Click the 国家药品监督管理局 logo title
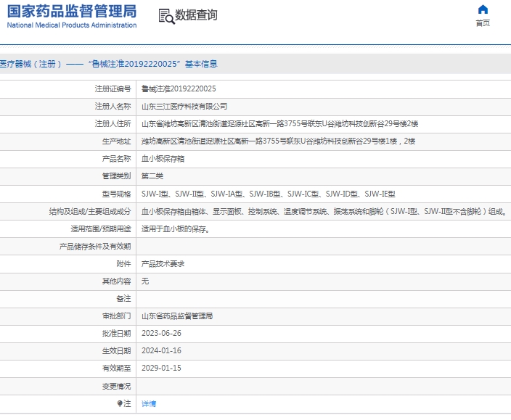This screenshot has height=420, width=511. (x=72, y=12)
